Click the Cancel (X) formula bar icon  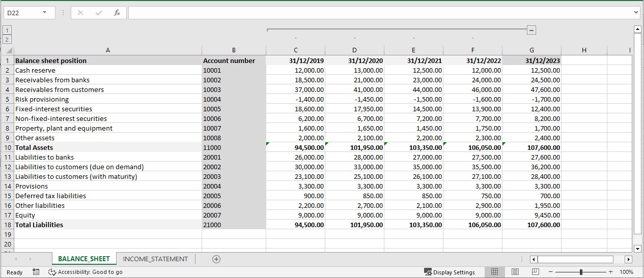79,13
